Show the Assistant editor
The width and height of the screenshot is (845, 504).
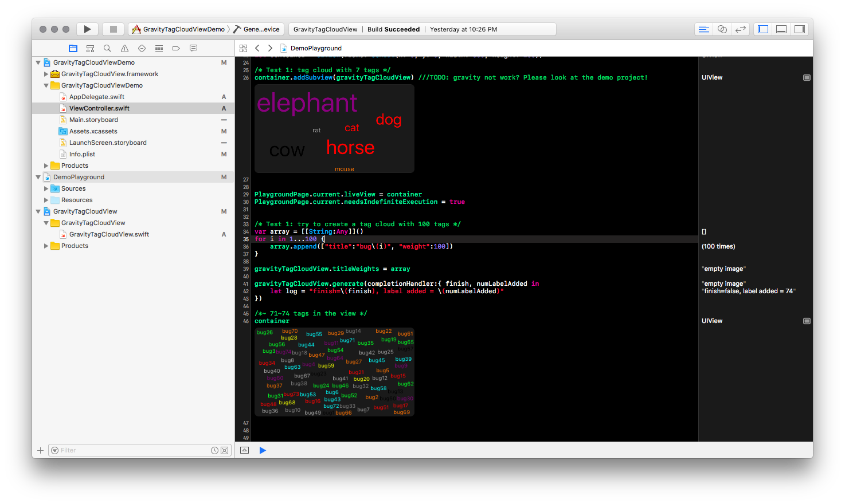[x=722, y=29]
